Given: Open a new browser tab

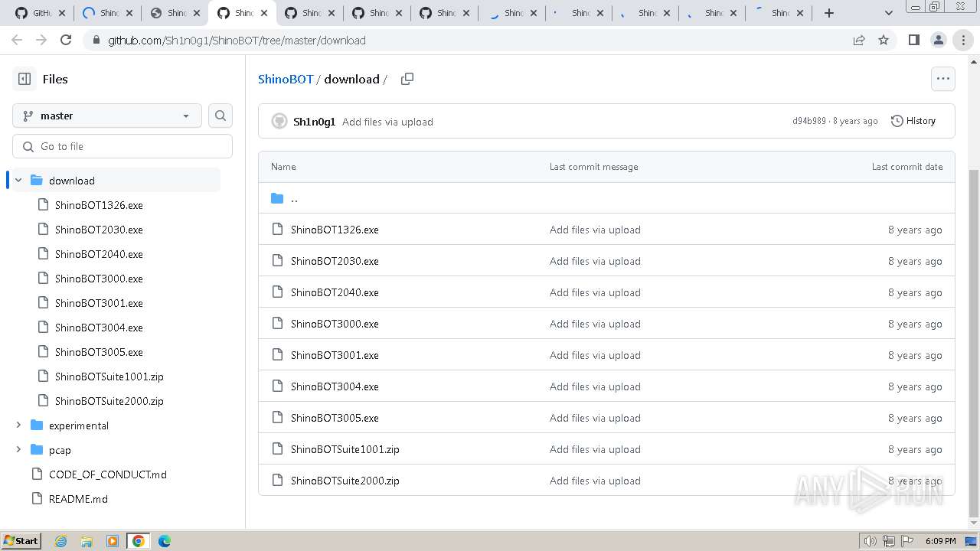Looking at the screenshot, I should (x=829, y=13).
